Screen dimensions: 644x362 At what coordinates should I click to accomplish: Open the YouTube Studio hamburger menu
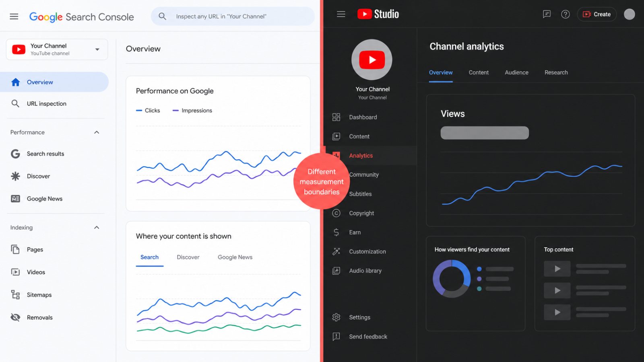(341, 14)
